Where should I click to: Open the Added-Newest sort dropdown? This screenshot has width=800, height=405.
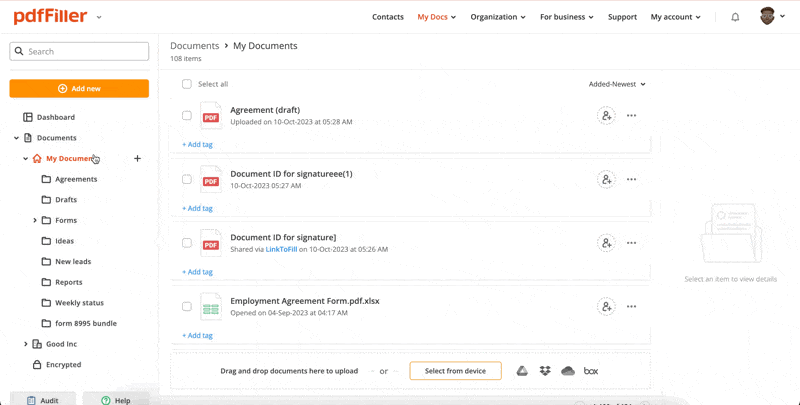[x=617, y=84]
